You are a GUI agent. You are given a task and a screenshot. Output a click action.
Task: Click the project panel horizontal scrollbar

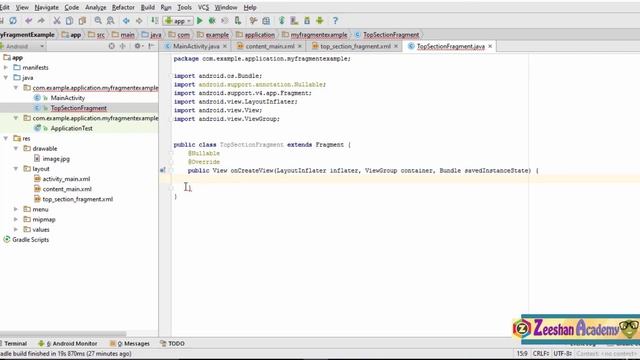click(63, 334)
